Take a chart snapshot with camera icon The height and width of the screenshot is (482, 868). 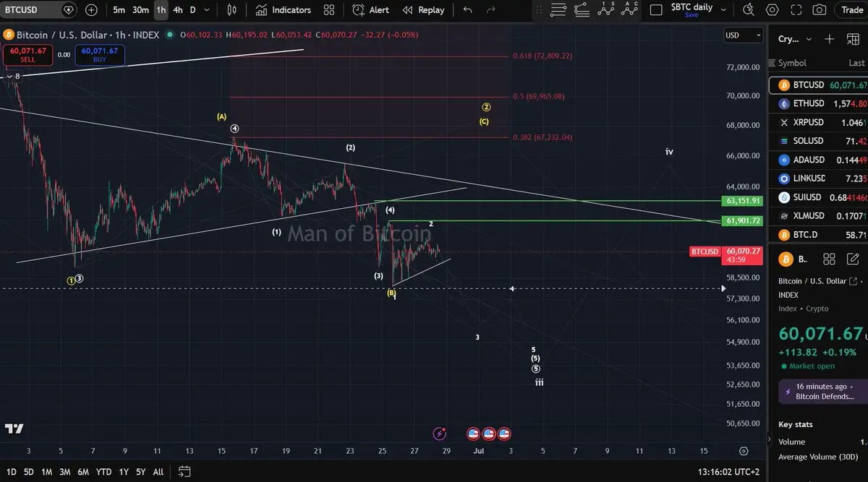pos(819,10)
